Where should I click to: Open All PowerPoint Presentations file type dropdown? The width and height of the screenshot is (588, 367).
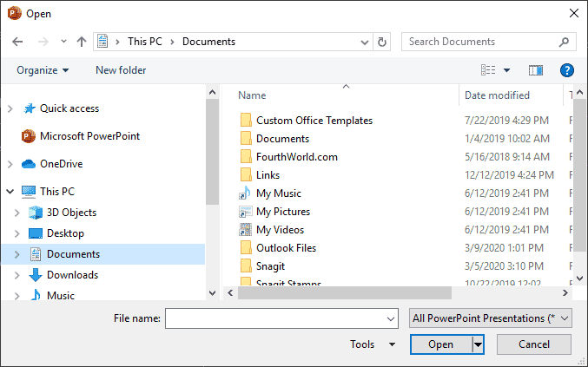point(491,318)
